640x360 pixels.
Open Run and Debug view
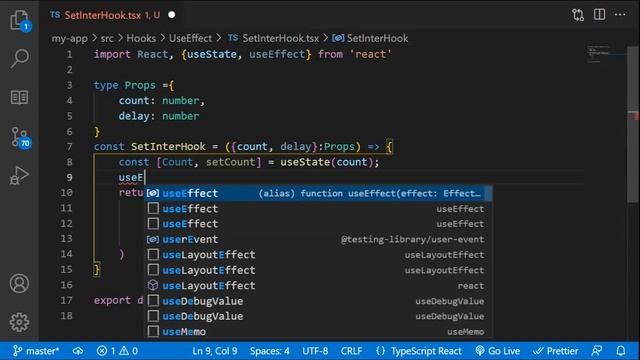pos(19,176)
